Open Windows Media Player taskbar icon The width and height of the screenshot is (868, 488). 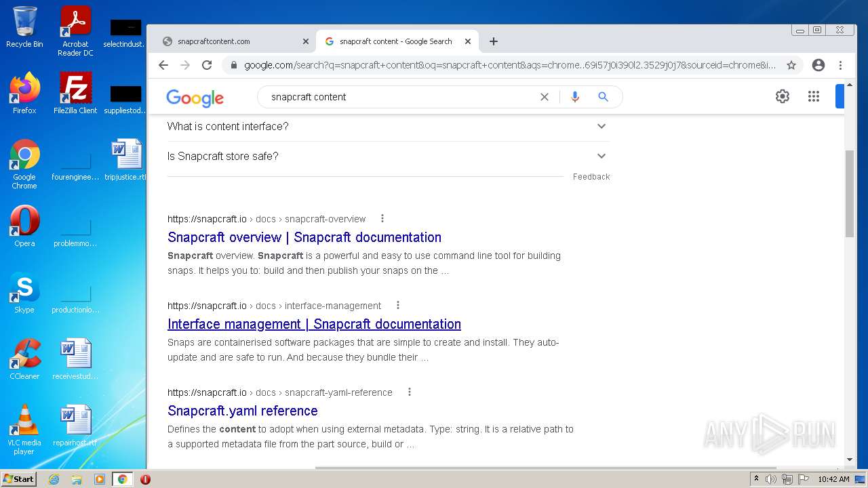pos(100,479)
